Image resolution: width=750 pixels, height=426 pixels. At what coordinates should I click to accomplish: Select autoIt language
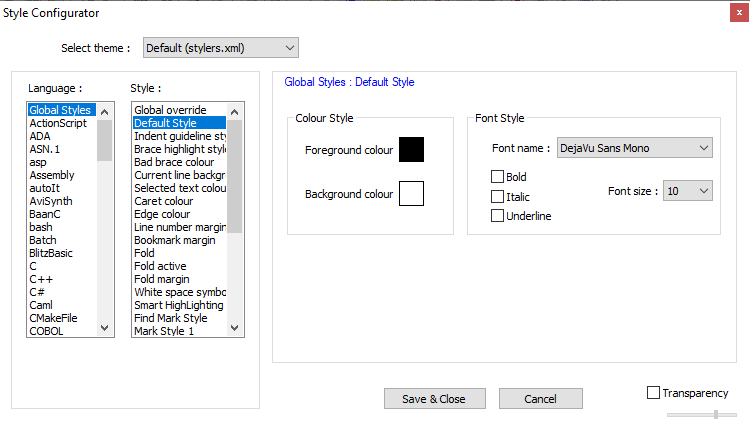click(x=62, y=188)
